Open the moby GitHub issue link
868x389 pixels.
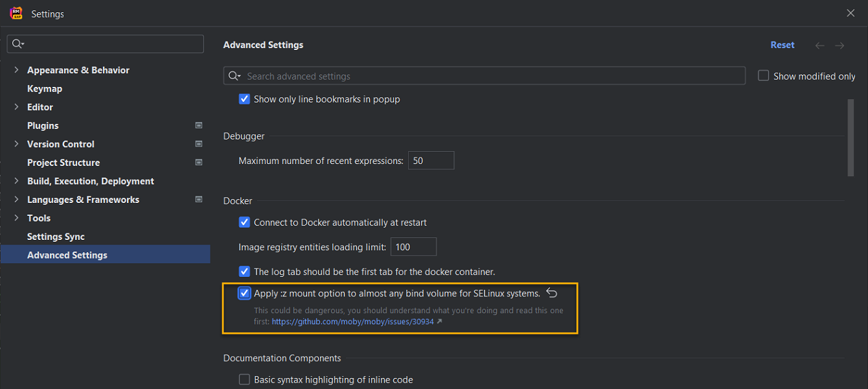pos(352,322)
